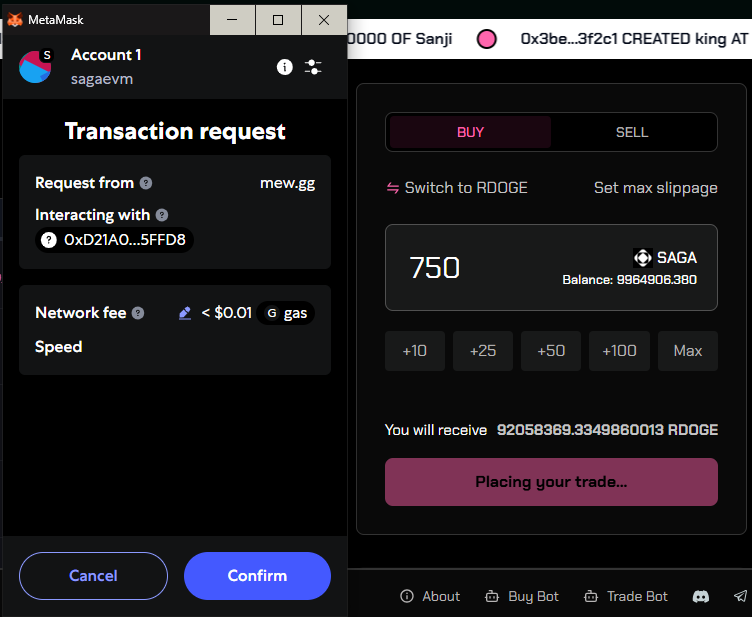Image resolution: width=752 pixels, height=617 pixels.
Task: Click the edit network fee pencil icon
Action: coord(185,313)
